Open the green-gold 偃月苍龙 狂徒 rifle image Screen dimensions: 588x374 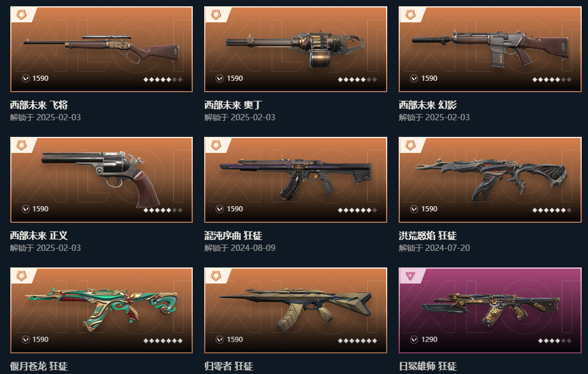102,310
